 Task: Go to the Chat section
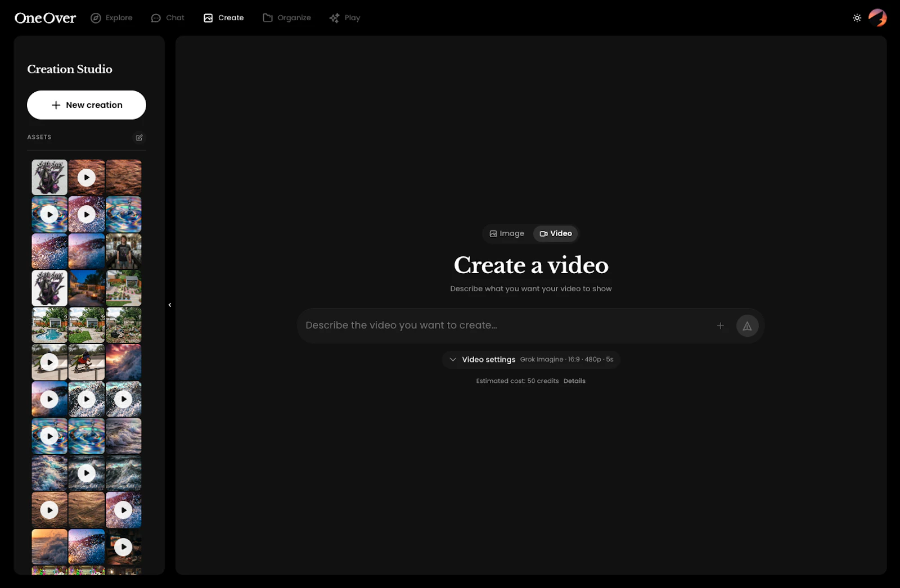tap(168, 18)
